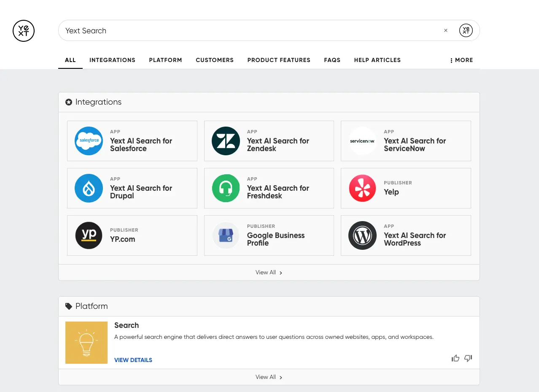Image resolution: width=539 pixels, height=392 pixels.
Task: Click the Yext logo in the header
Action: tap(24, 31)
